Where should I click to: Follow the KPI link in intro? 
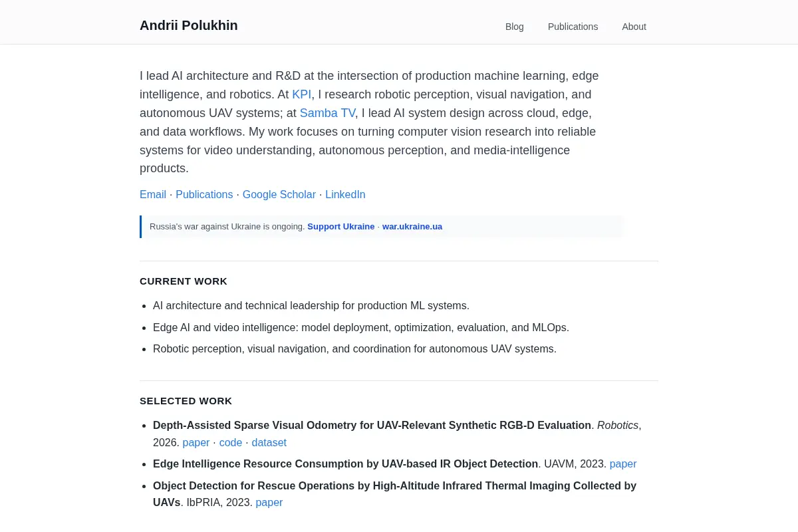301,94
